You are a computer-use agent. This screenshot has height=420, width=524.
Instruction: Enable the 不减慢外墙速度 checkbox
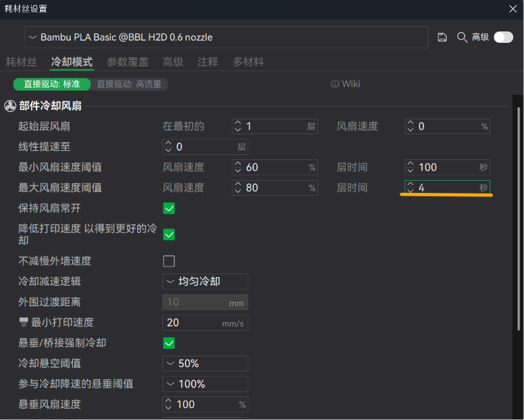[169, 261]
